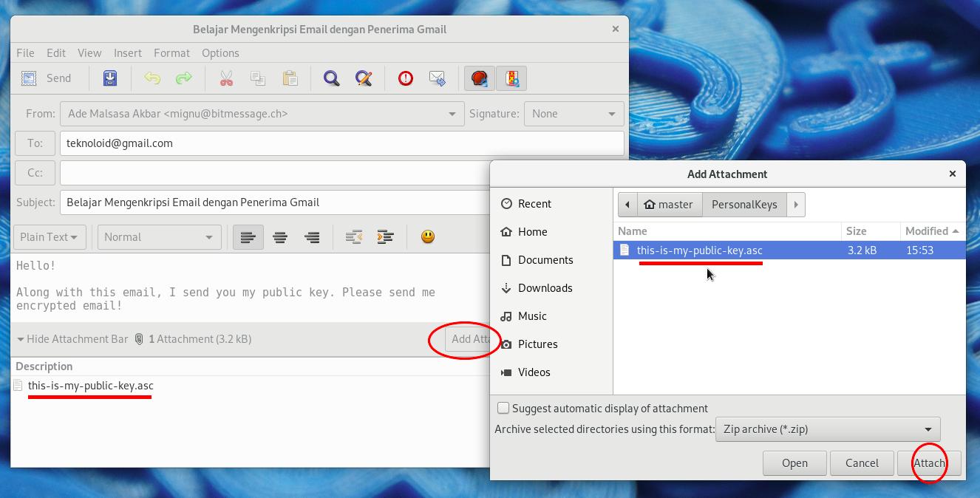Click the To: recipients button
This screenshot has height=498, width=980.
click(35, 143)
